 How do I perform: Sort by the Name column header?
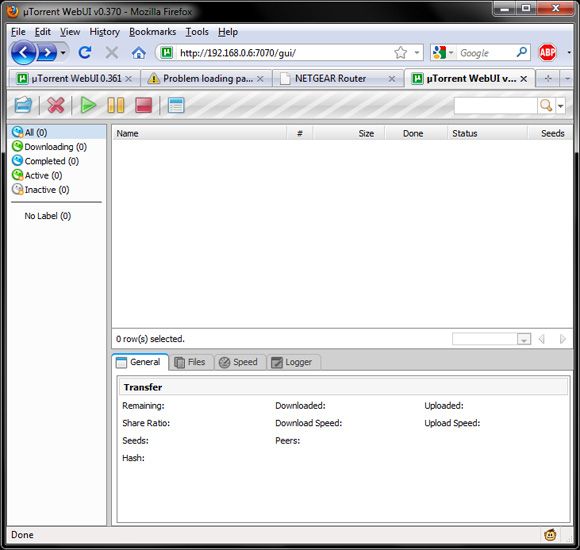click(x=199, y=134)
